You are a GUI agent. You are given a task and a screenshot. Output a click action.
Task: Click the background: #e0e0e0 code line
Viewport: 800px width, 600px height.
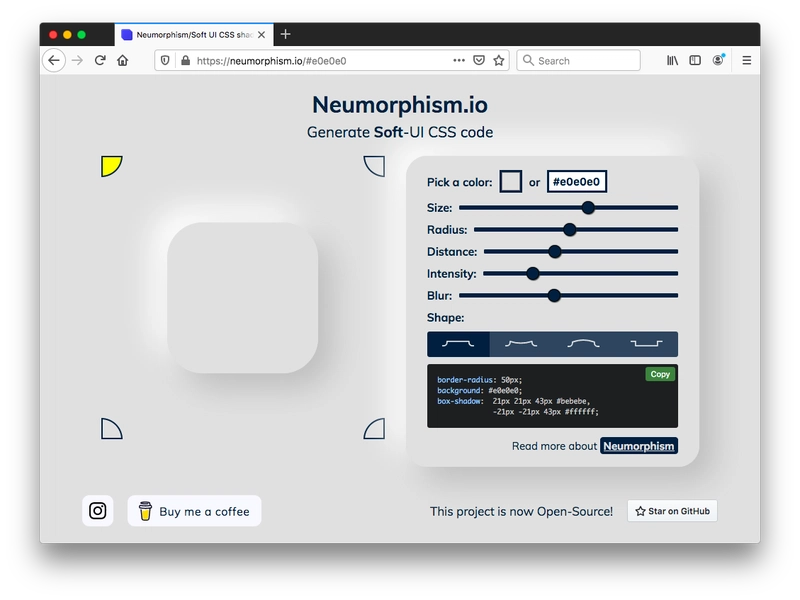[x=480, y=390]
